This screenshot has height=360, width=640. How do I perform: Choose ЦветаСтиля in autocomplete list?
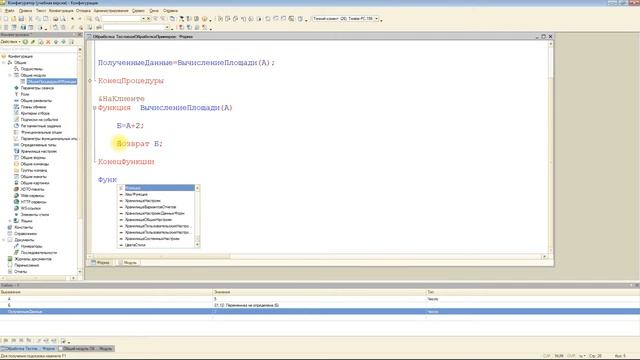[135, 245]
